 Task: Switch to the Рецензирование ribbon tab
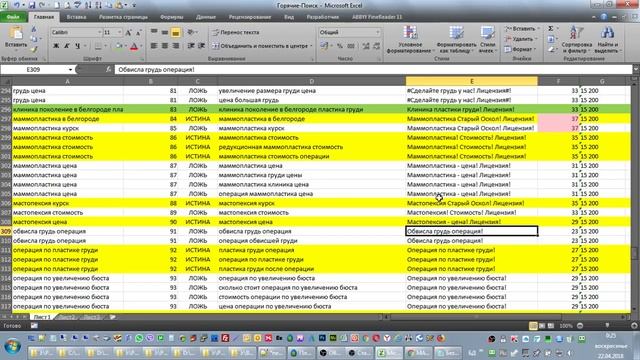coord(250,17)
